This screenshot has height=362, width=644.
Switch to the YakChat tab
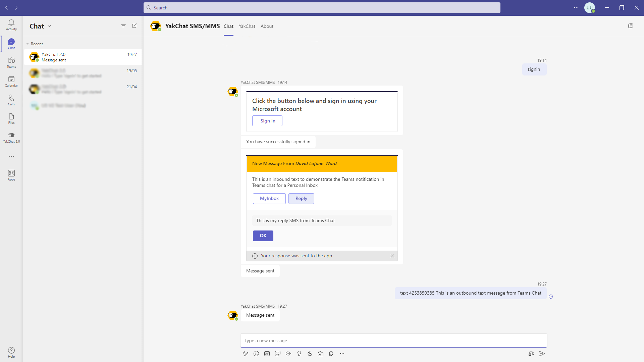(x=247, y=26)
